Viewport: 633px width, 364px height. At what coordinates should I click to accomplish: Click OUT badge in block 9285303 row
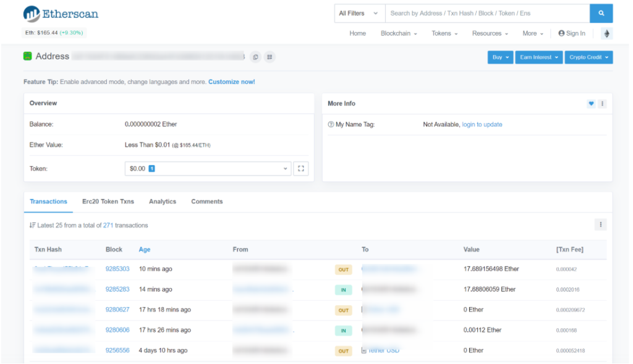pos(344,269)
